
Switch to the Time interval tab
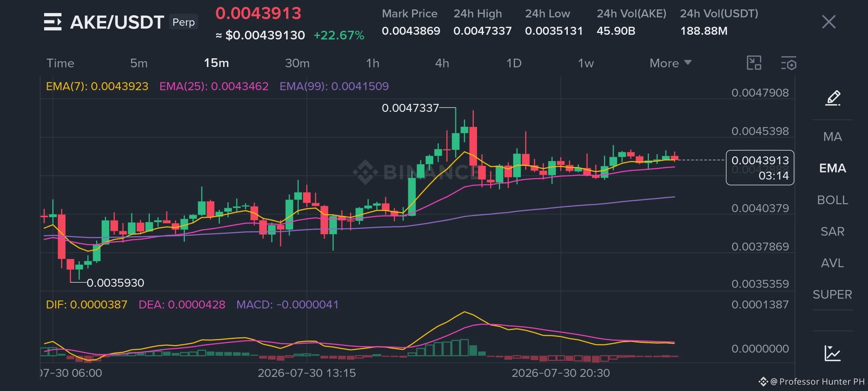pos(60,63)
